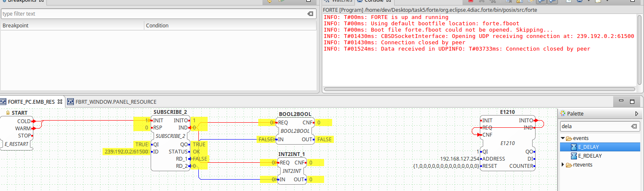Click the E_DELAY function block icon
Screen dimensions: 644x191
(574, 147)
